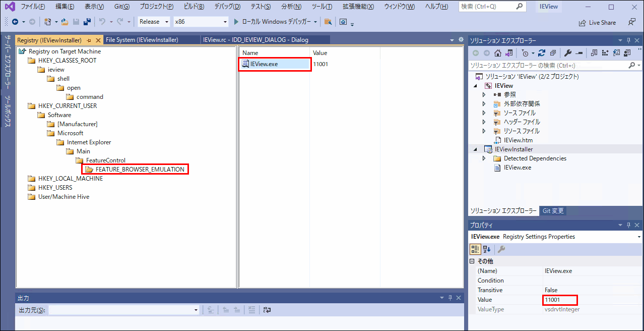Click Solution Explorer search magnifier icon
The height and width of the screenshot is (331, 644).
click(632, 66)
